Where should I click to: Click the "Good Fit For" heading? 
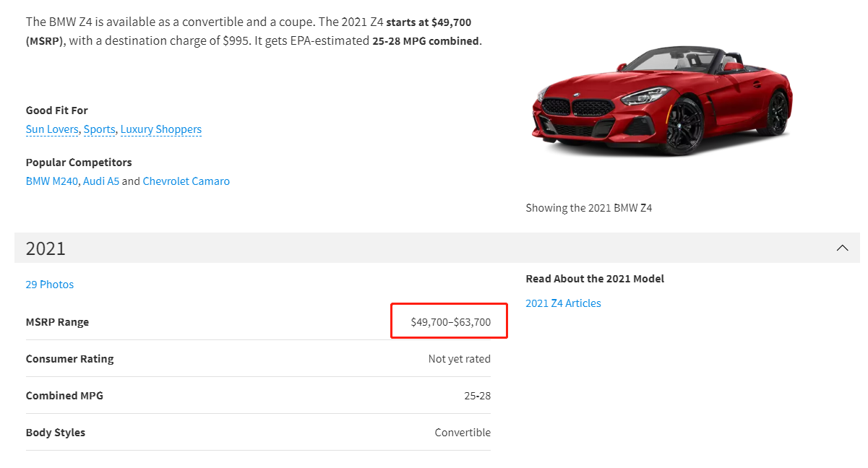point(56,110)
